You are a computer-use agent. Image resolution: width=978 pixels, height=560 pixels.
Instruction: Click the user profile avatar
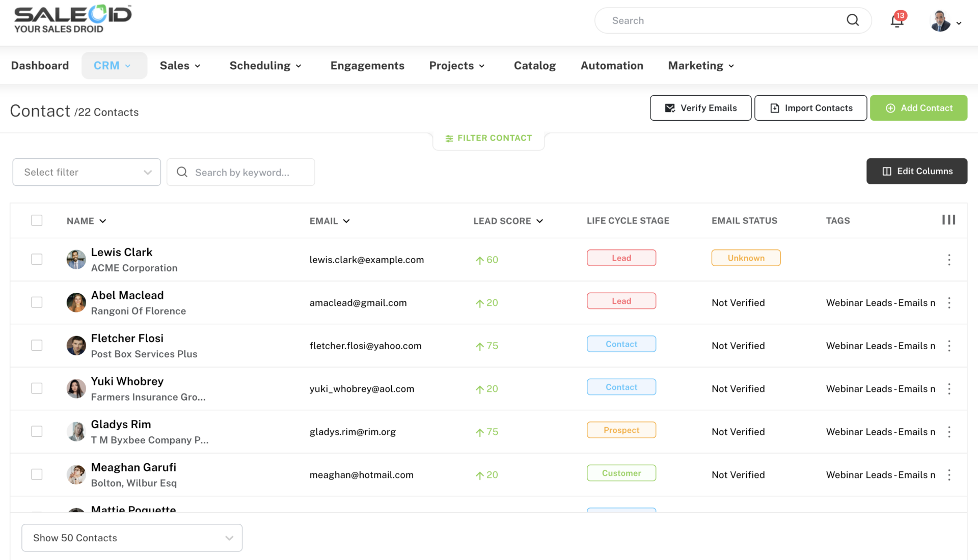pos(940,21)
